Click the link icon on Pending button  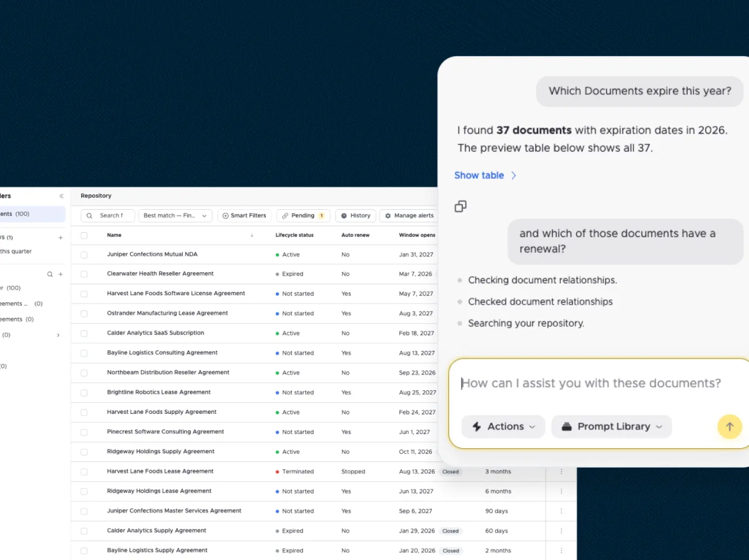[285, 215]
